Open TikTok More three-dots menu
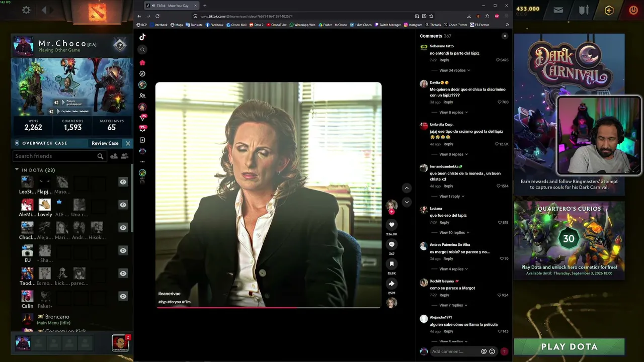Screen dimensions: 644x362 click(142, 162)
